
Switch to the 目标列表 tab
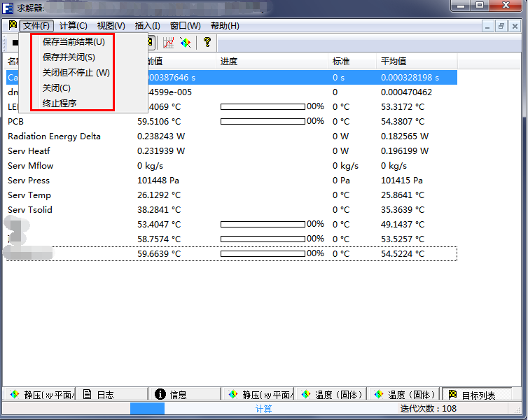click(478, 394)
